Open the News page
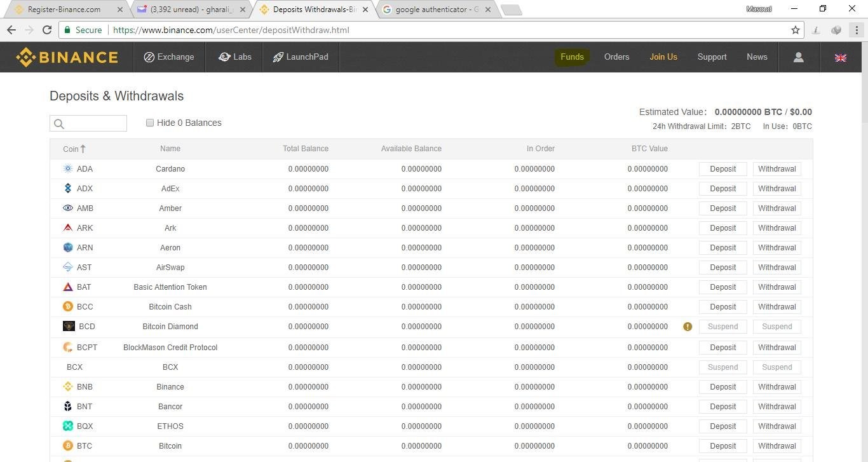868x462 pixels. pyautogui.click(x=757, y=57)
